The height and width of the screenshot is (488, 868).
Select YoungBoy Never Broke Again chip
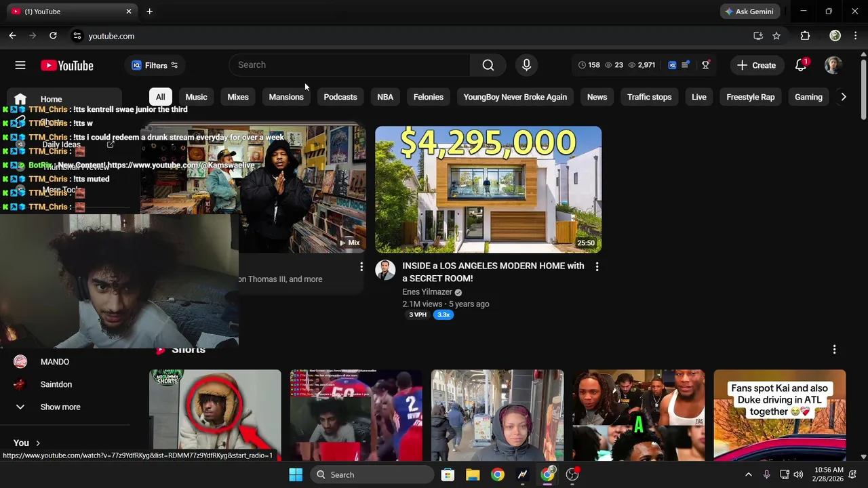(x=515, y=97)
